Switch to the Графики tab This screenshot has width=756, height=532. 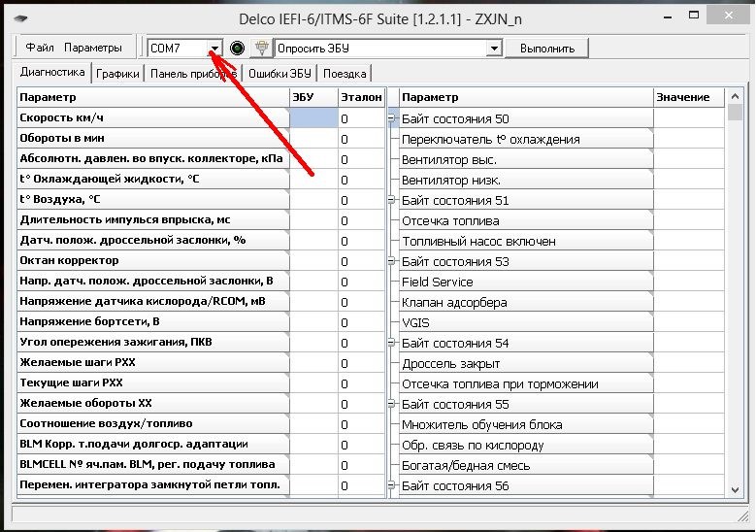117,73
